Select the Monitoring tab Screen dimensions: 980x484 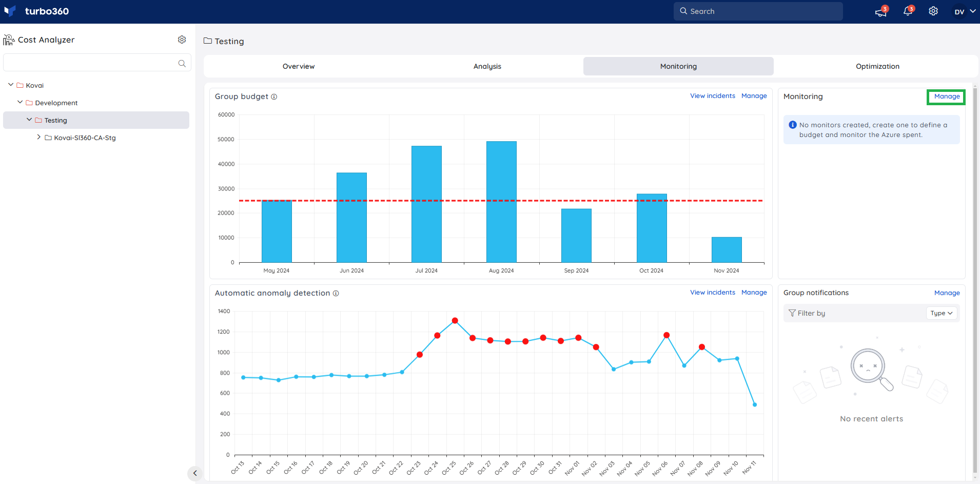678,66
